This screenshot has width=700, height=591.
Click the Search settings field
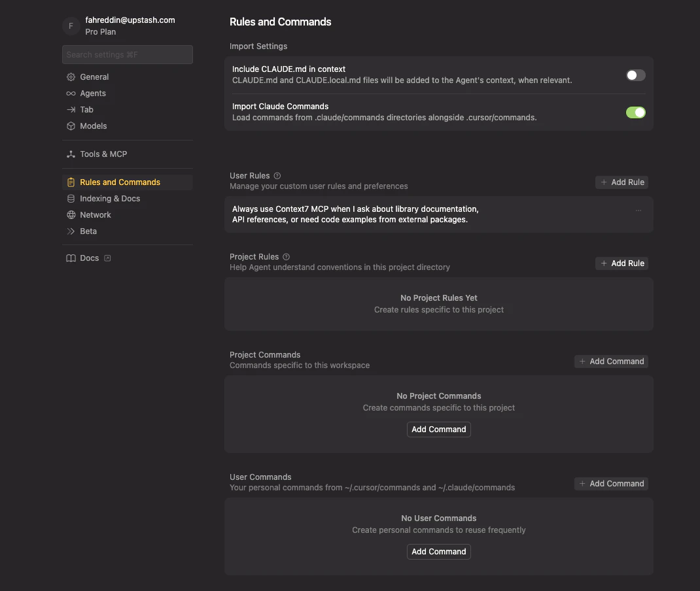pyautogui.click(x=127, y=54)
